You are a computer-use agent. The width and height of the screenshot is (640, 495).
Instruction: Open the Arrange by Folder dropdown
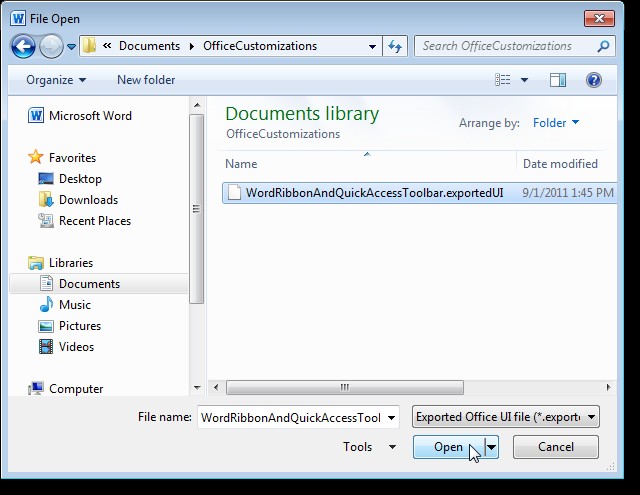click(x=556, y=122)
